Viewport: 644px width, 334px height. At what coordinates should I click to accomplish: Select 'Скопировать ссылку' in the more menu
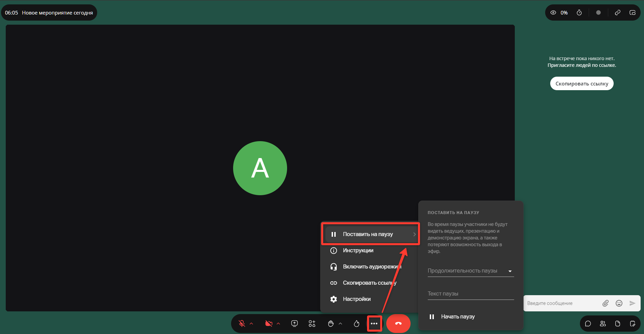pyautogui.click(x=369, y=283)
